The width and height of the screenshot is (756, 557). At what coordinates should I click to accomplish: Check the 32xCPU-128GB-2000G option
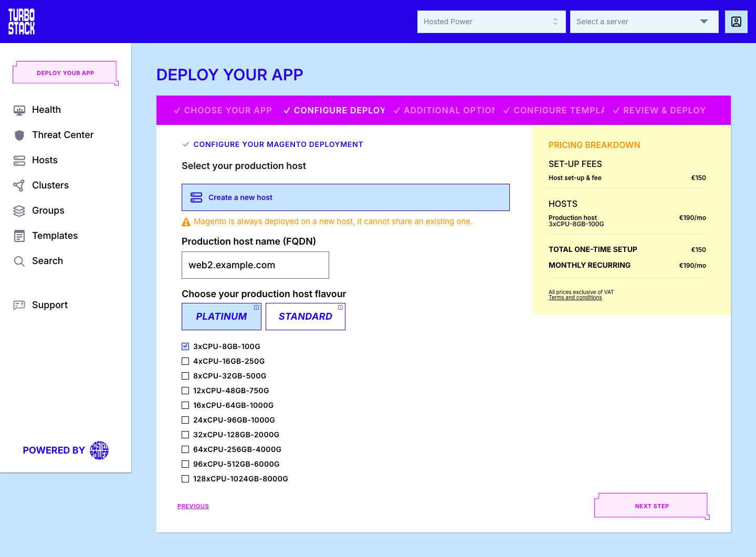pyautogui.click(x=185, y=435)
